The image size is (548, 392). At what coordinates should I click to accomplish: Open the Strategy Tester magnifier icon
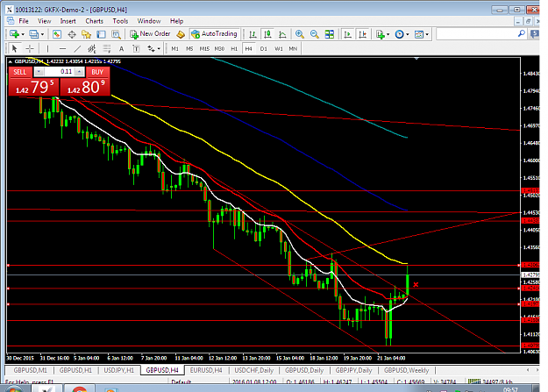click(116, 34)
